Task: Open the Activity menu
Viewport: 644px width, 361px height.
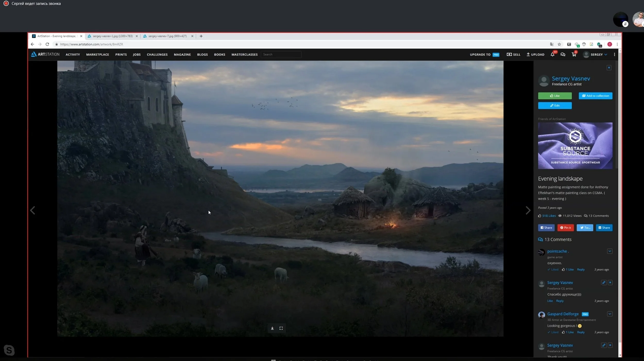Action: (73, 55)
